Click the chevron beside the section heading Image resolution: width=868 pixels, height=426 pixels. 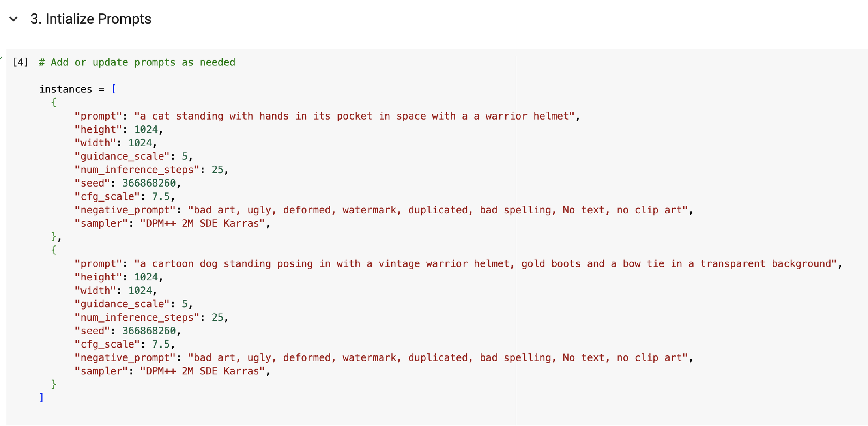(14, 19)
